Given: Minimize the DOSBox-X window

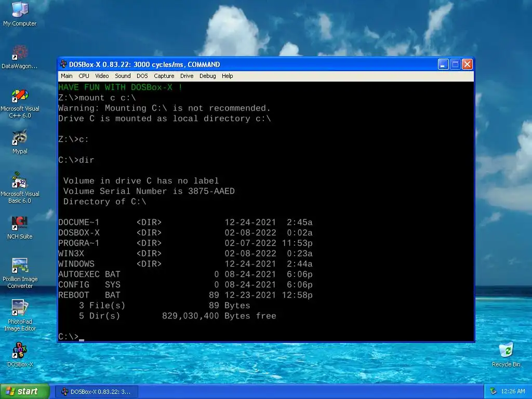Looking at the screenshot, I should point(443,64).
